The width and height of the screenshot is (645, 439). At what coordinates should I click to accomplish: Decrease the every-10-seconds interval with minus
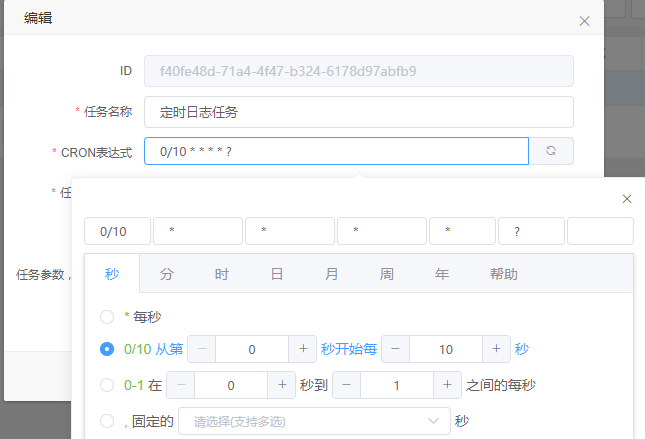[x=396, y=349]
